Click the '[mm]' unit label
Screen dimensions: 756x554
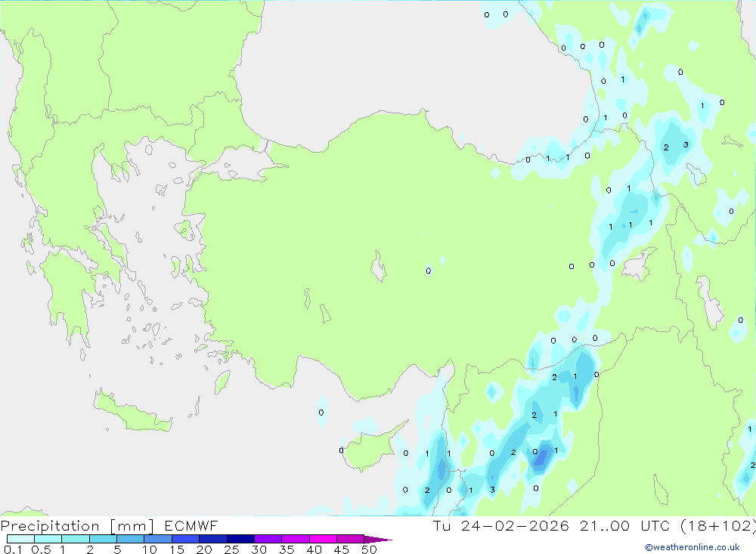(x=132, y=526)
